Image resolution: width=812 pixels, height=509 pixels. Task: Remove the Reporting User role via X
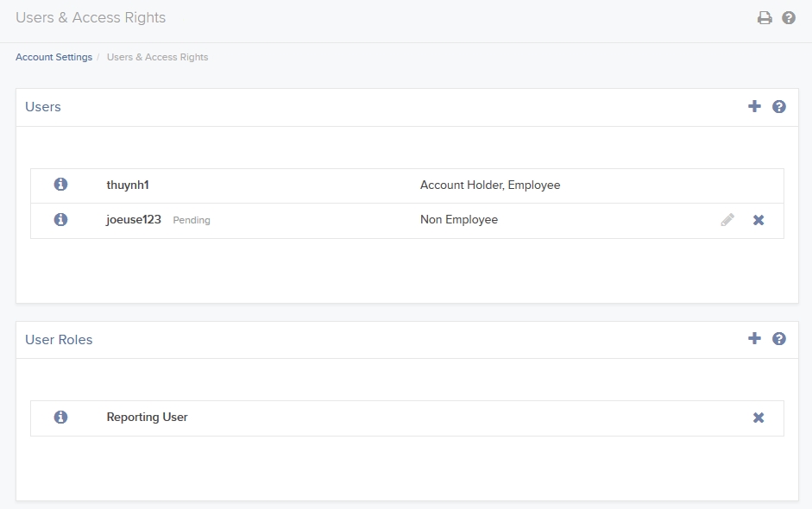pos(758,417)
